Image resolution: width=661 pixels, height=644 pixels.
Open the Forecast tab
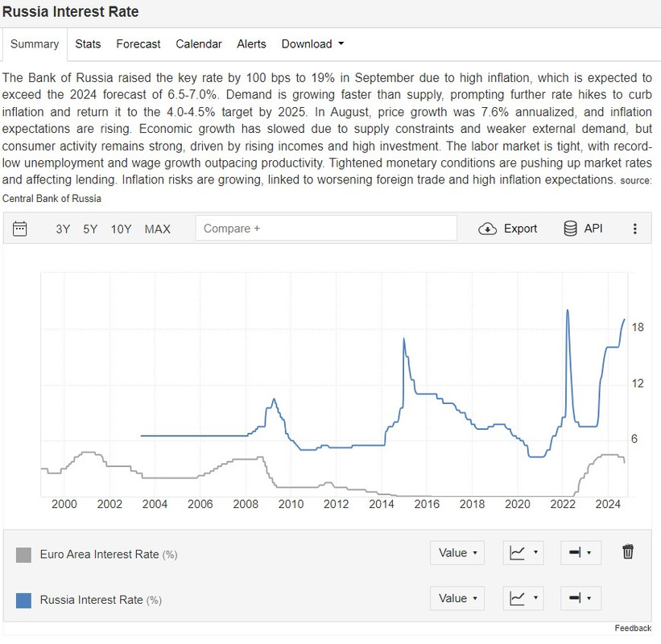[138, 43]
